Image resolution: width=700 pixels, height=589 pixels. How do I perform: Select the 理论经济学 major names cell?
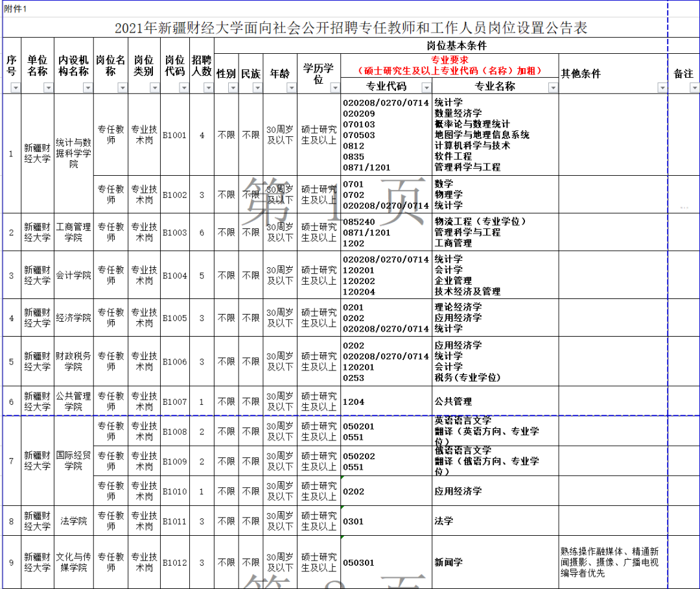point(495,318)
